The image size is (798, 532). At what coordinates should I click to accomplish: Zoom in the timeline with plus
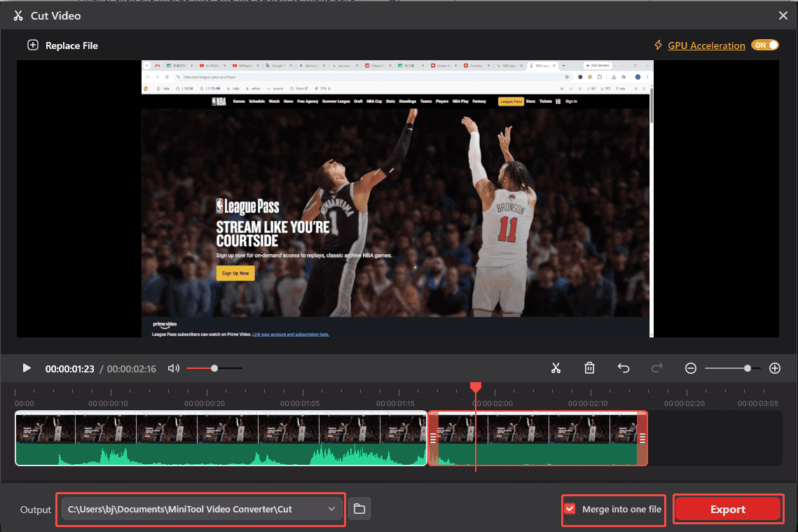tap(775, 368)
